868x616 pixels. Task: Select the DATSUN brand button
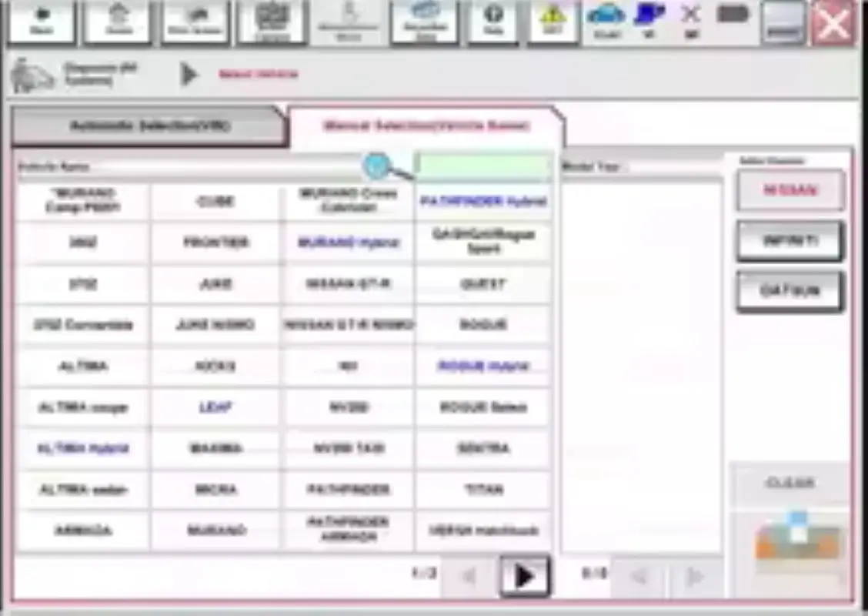point(790,291)
